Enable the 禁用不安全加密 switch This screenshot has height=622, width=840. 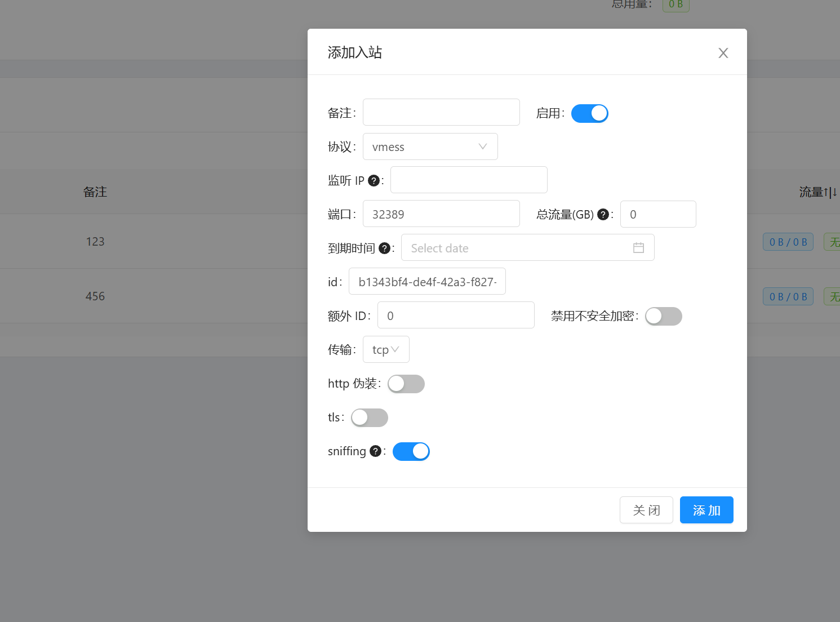[663, 316]
